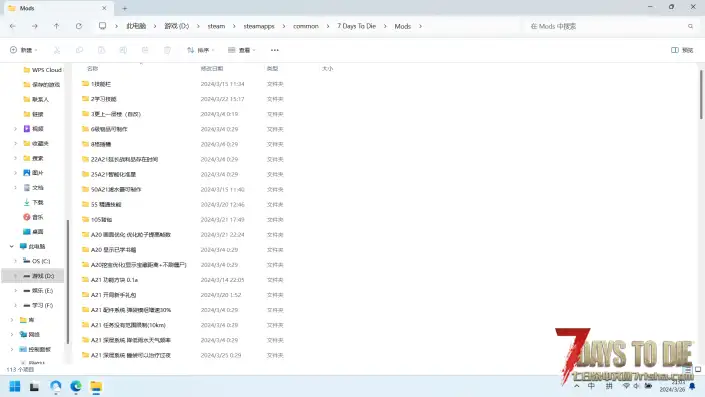Screen dimensions: 705x397
Task: Open the 查看 (View) dropdown
Action: point(242,50)
